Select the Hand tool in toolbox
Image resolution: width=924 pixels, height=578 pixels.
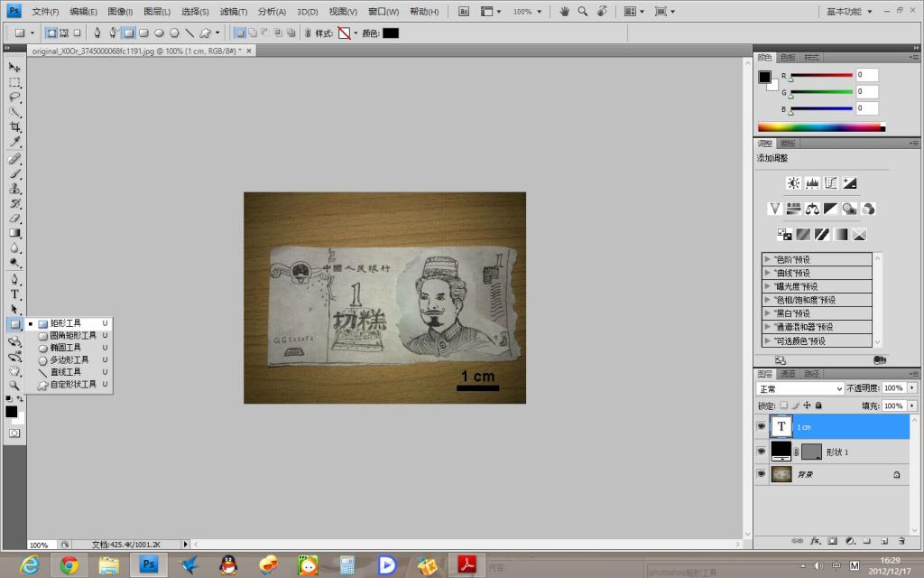[x=14, y=371]
